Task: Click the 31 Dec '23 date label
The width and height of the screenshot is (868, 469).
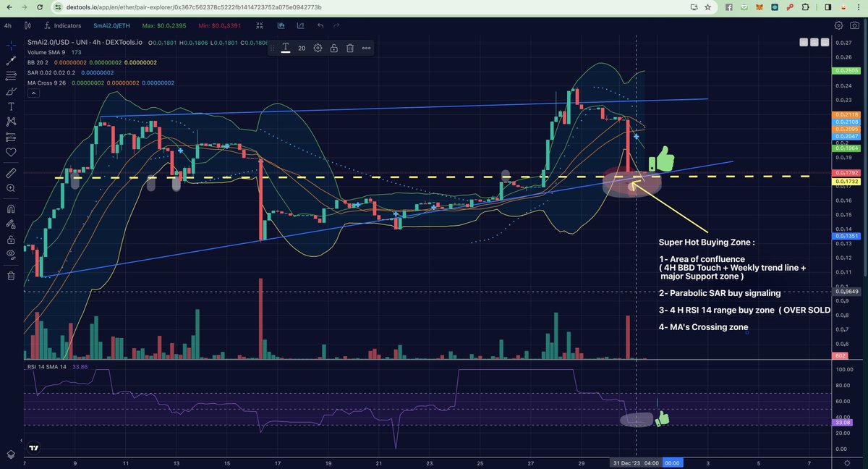Action: [x=635, y=462]
